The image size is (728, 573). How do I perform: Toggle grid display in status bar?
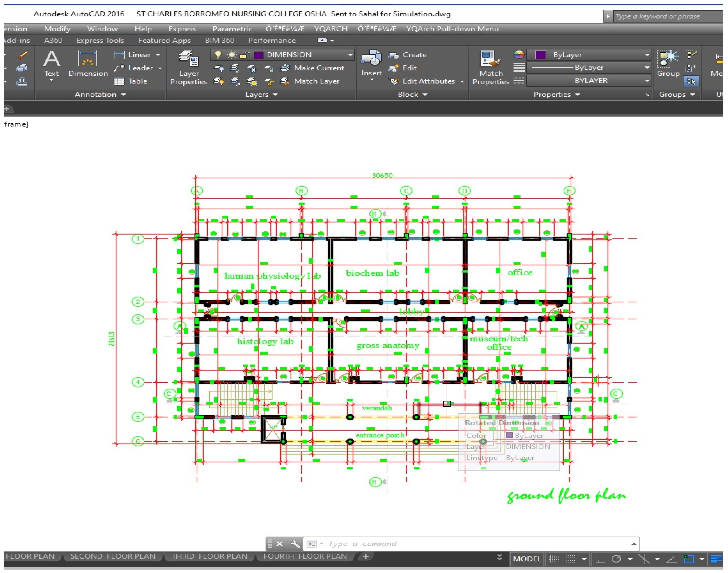pyautogui.click(x=554, y=559)
